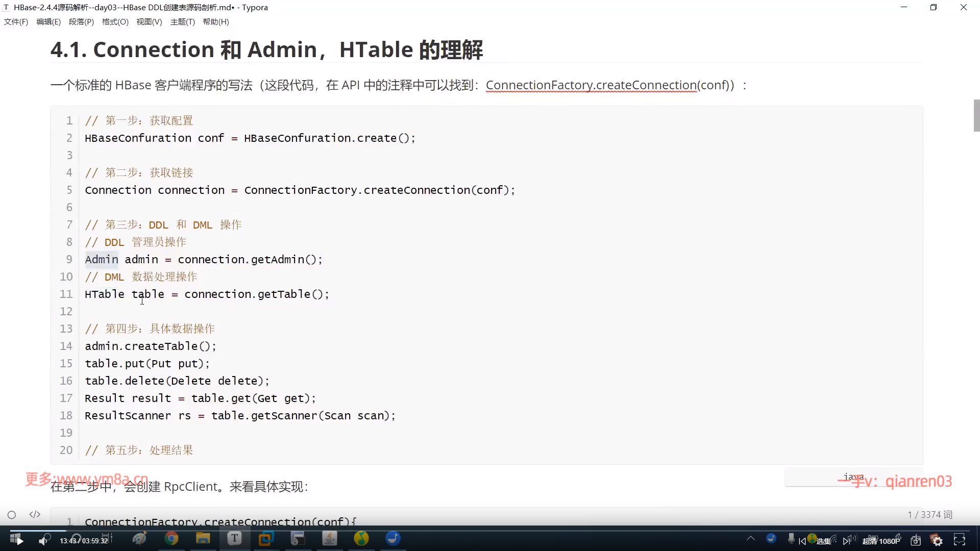Image resolution: width=980 pixels, height=551 pixels.
Task: Enter fullscreen with the bottom right icon
Action: click(x=960, y=540)
